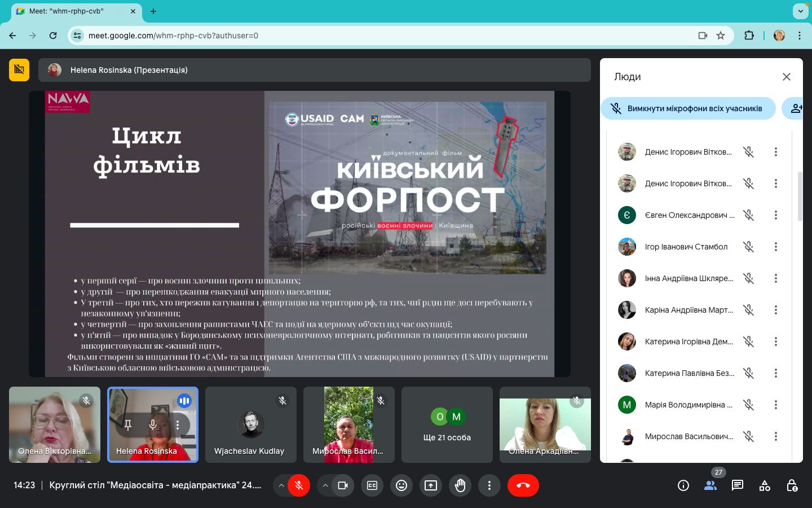
Task: Open the emoji reactions button
Action: (401, 485)
